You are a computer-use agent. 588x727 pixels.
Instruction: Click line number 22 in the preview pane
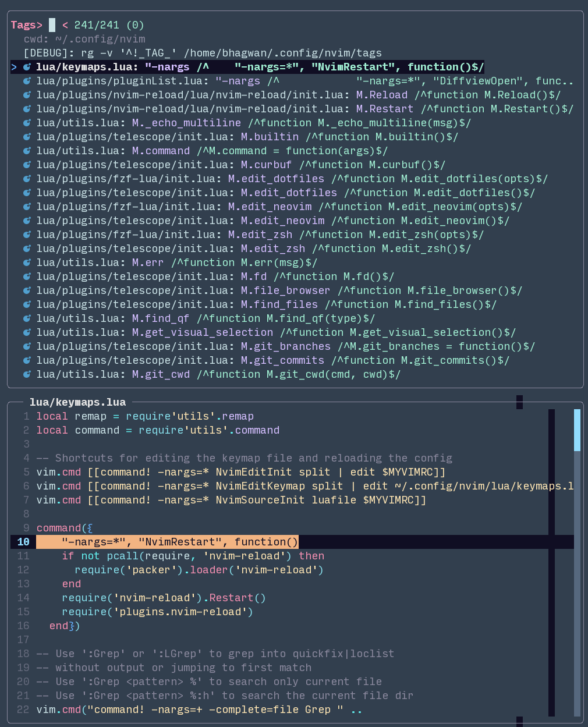(x=23, y=710)
